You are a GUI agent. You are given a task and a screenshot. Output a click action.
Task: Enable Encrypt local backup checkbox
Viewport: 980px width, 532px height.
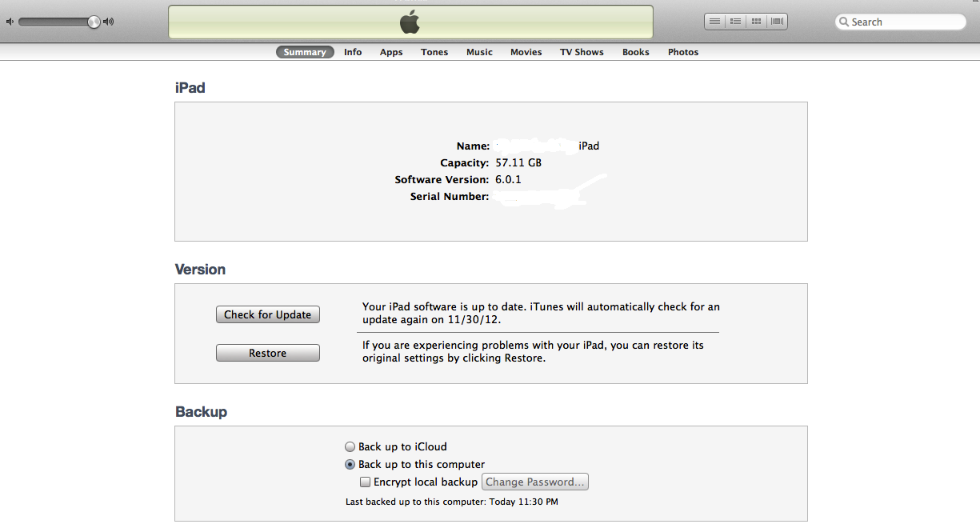[366, 482]
